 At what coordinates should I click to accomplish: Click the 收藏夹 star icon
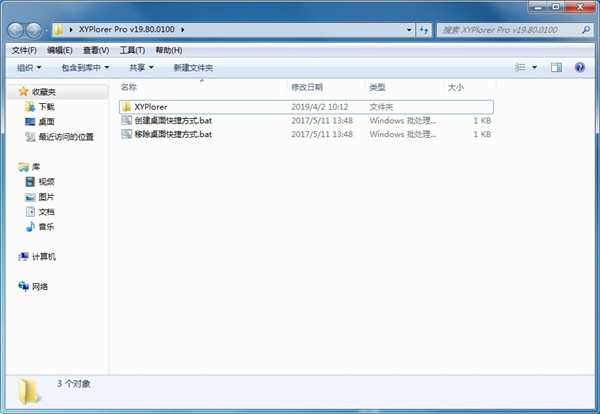point(23,91)
